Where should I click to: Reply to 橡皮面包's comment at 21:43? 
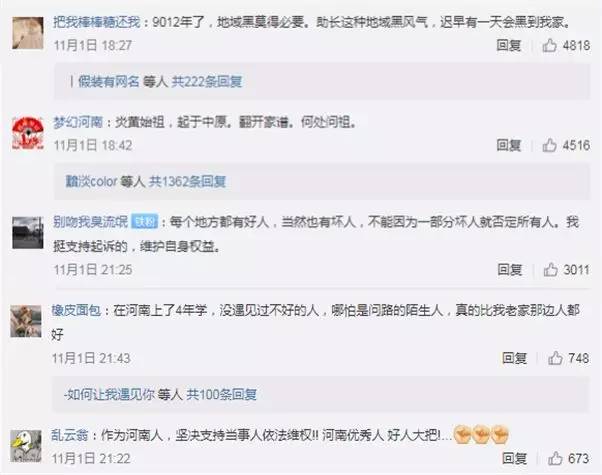pyautogui.click(x=514, y=358)
